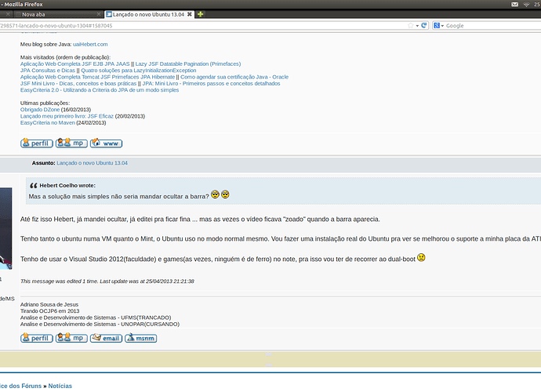The width and height of the screenshot is (541, 392).
Task: Click the text 'Mais visitados (ordem de publicação):'
Action: [65, 57]
